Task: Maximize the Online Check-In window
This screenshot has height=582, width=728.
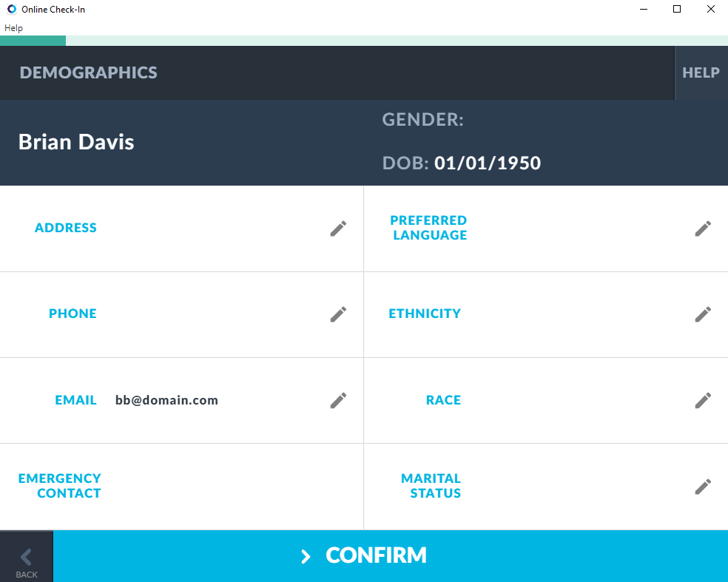Action: pos(676,10)
